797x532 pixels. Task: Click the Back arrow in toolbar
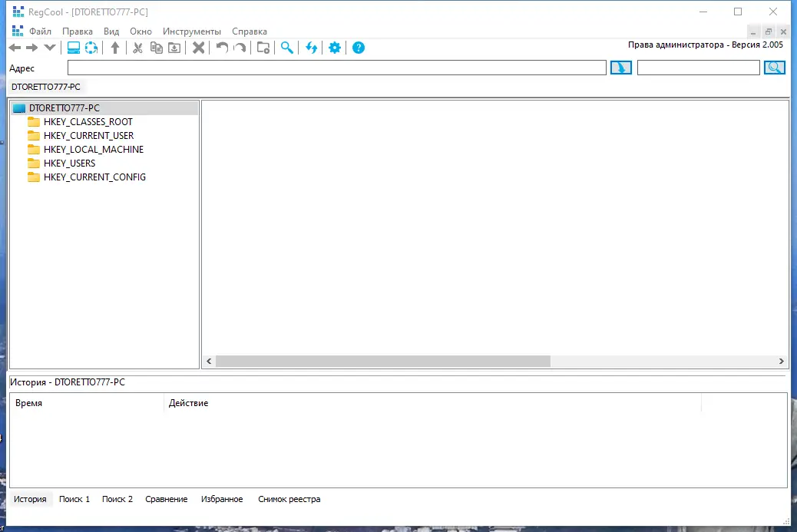tap(15, 48)
